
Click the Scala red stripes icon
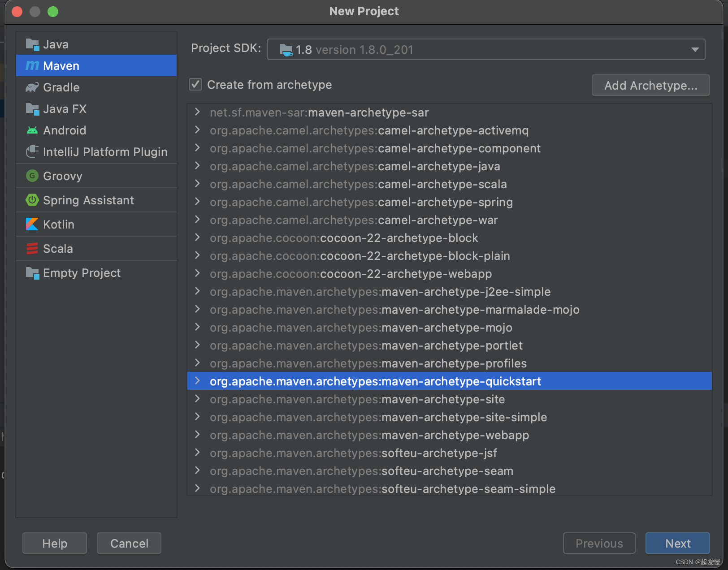pyautogui.click(x=32, y=249)
